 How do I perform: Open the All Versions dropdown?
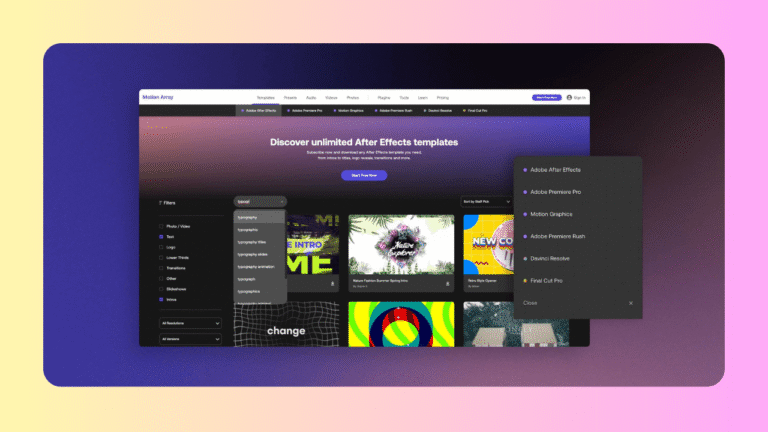(x=190, y=339)
